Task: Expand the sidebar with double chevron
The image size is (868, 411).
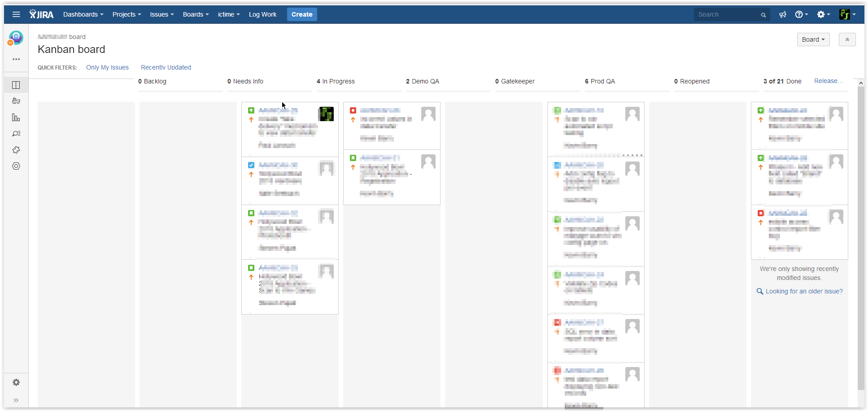Action: [16, 400]
